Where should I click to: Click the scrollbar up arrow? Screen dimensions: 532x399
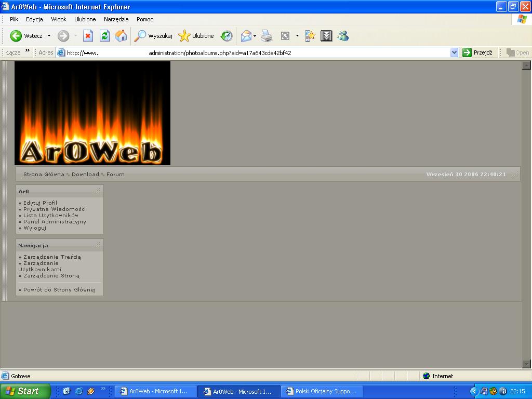pos(526,65)
